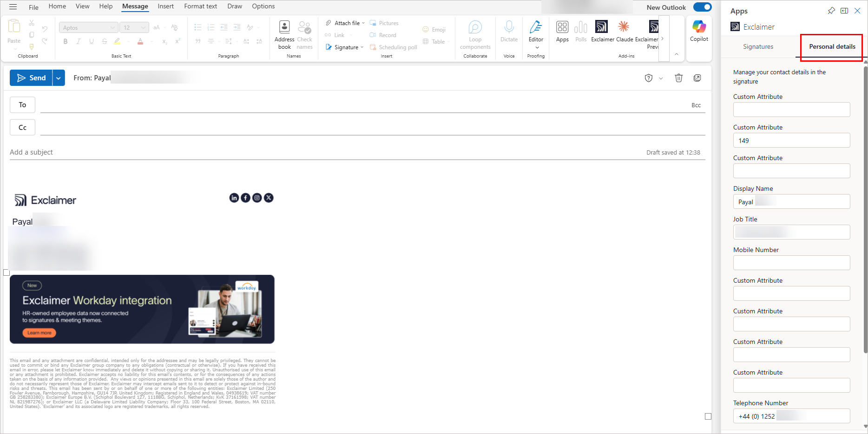
Task: Click the Check names icon
Action: 305,35
